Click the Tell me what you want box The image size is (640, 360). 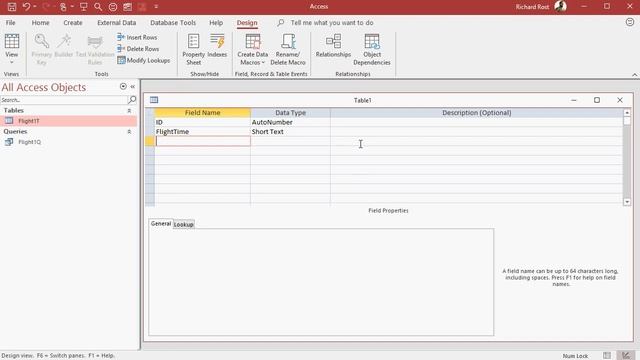pyautogui.click(x=331, y=23)
